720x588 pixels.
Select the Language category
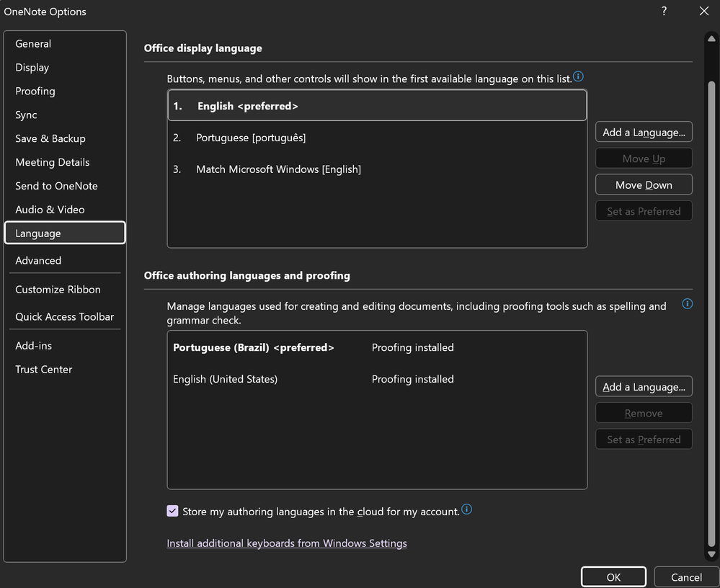coord(65,233)
